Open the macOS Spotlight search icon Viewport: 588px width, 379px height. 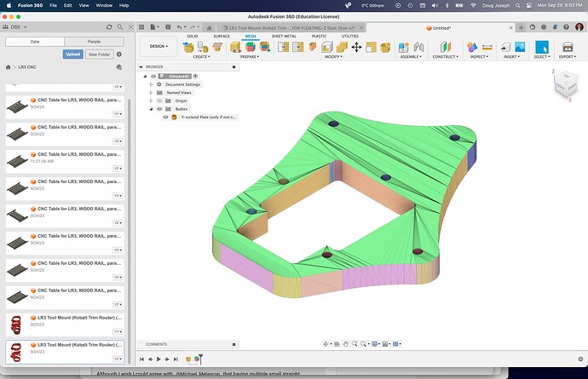(x=517, y=5)
